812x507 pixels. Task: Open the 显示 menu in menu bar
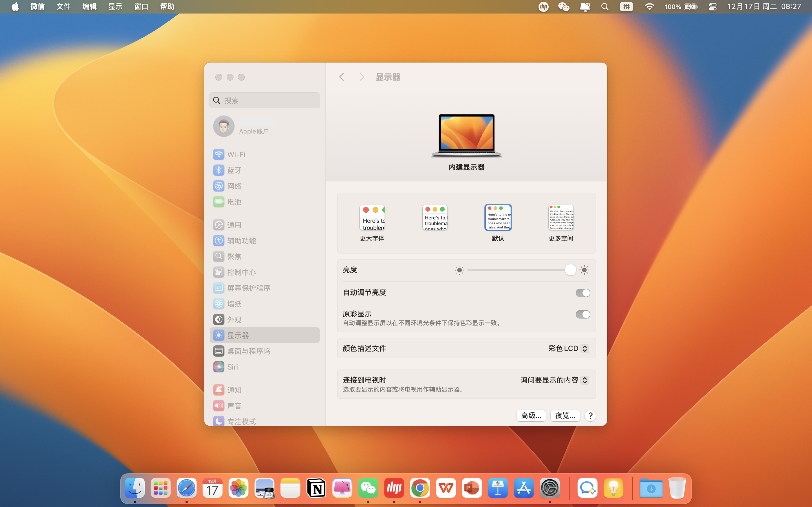tap(115, 7)
